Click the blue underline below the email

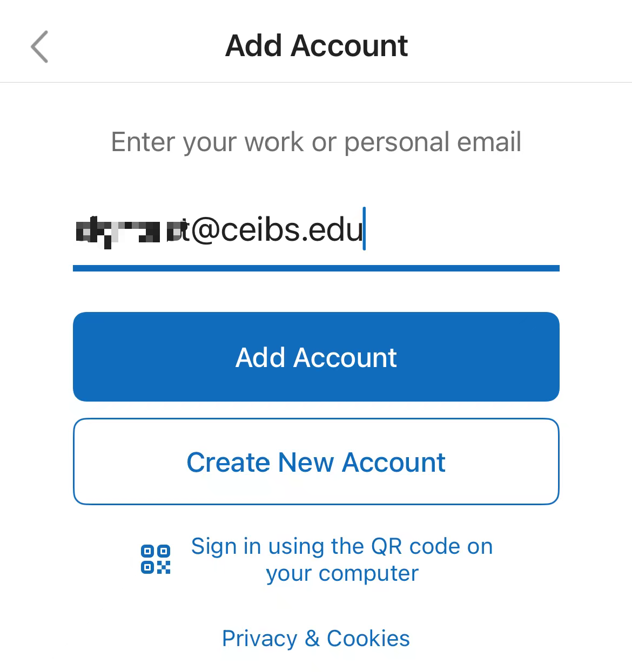[x=316, y=268]
